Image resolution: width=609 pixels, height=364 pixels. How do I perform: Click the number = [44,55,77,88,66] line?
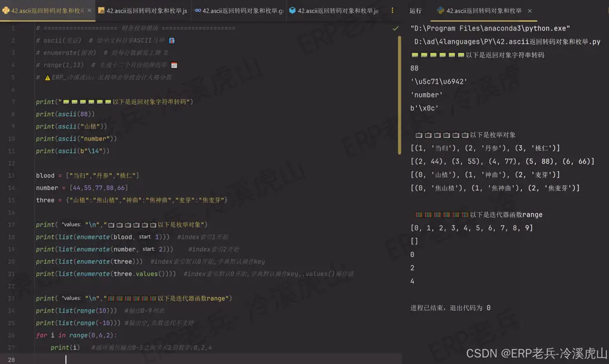[82, 188]
